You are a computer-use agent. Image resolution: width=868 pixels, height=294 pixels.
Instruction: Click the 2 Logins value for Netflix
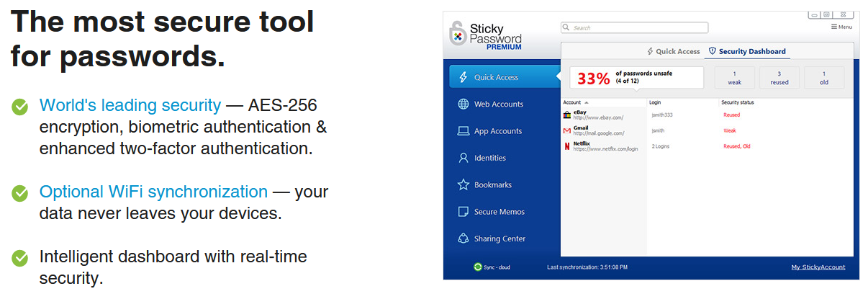[x=662, y=146]
